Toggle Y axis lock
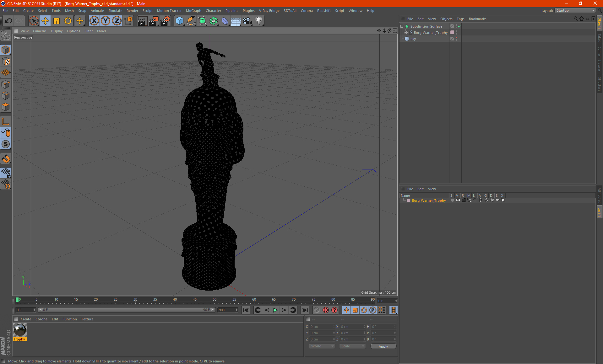Image resolution: width=603 pixels, height=364 pixels. click(x=106, y=21)
